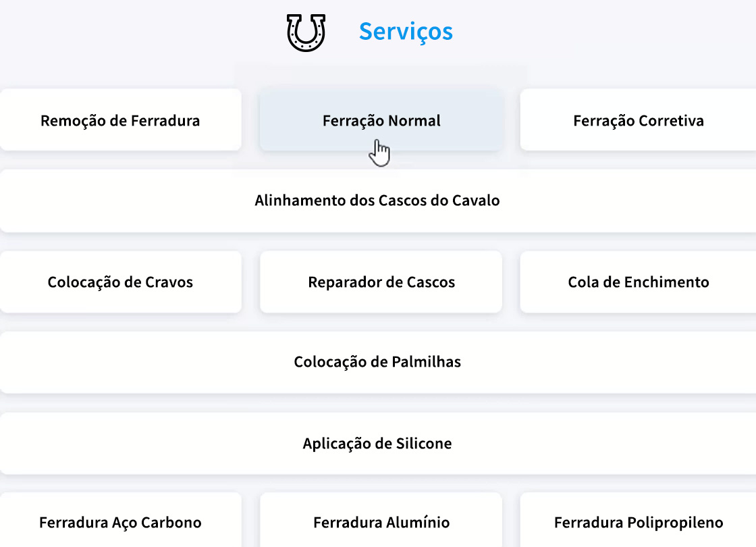
Task: Open the studs placement service Colocação de Cravos
Action: click(x=120, y=282)
